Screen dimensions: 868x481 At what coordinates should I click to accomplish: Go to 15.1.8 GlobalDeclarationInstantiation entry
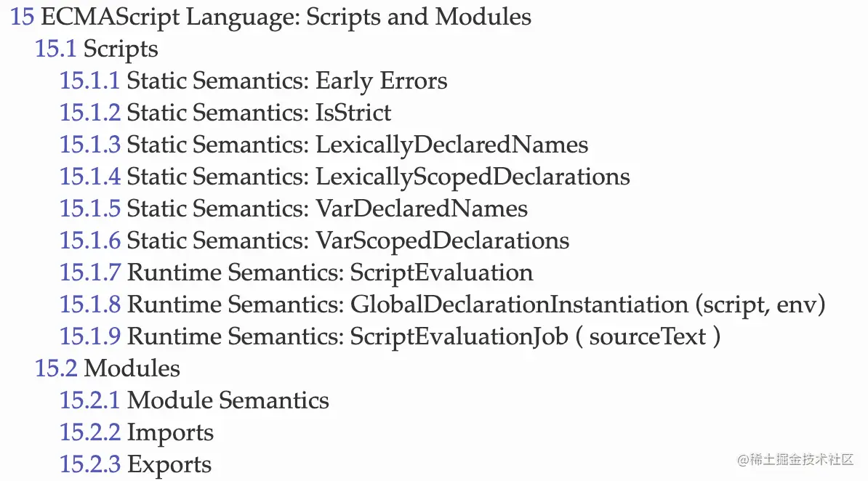[442, 304]
